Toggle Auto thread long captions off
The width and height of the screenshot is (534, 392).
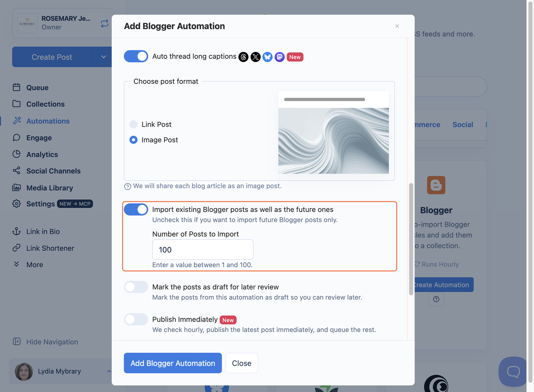(x=136, y=56)
